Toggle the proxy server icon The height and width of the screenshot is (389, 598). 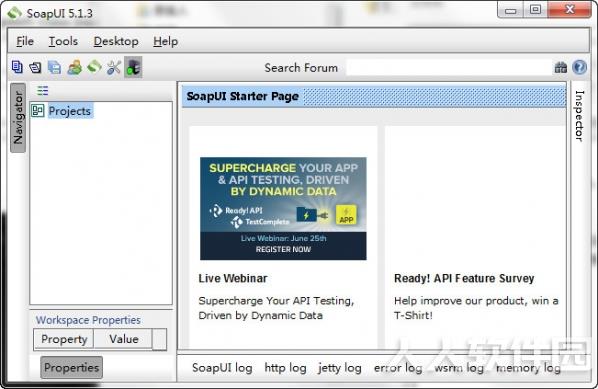click(133, 68)
